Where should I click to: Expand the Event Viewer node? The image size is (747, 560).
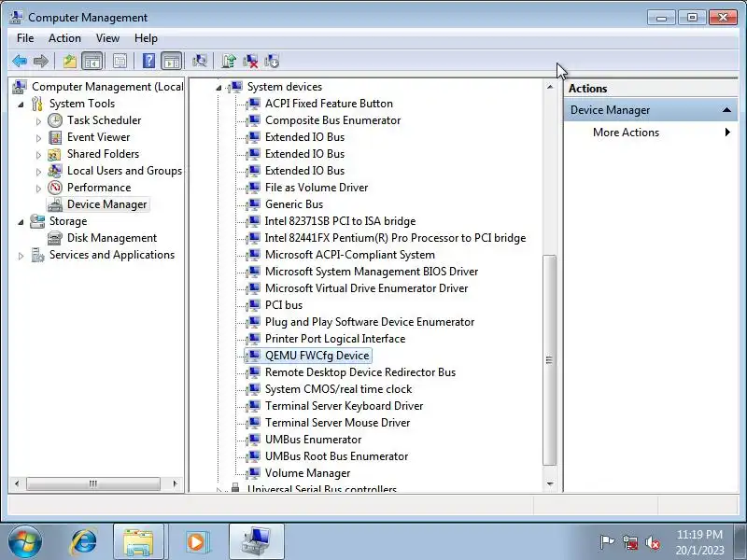(38, 137)
